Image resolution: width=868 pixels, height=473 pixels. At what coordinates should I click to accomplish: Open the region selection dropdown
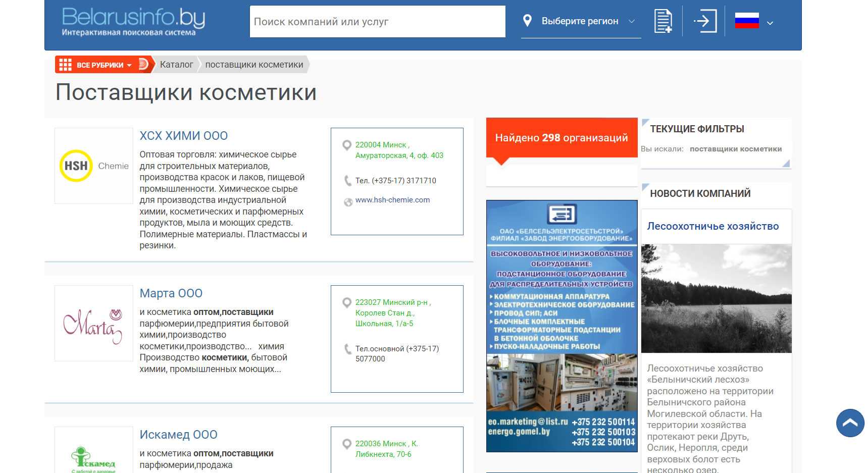pyautogui.click(x=581, y=21)
